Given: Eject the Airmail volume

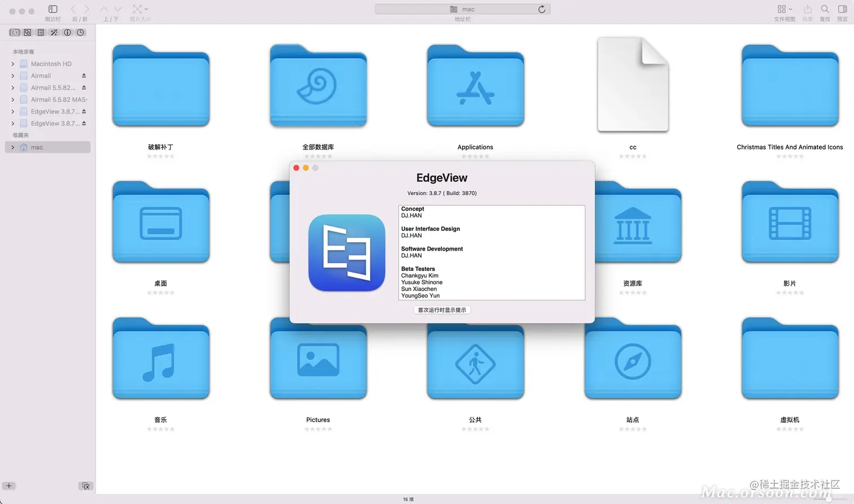Looking at the screenshot, I should pos(84,76).
